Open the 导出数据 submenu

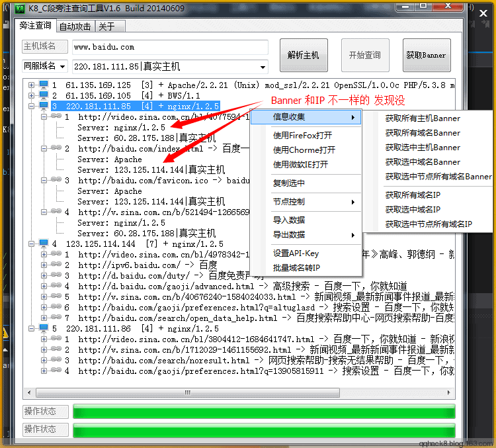coord(306,235)
